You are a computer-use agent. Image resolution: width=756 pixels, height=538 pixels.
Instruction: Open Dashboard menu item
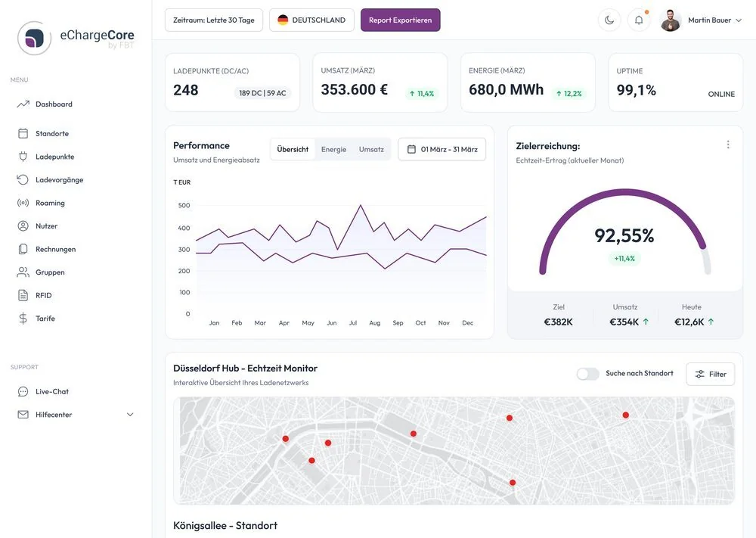(x=54, y=104)
